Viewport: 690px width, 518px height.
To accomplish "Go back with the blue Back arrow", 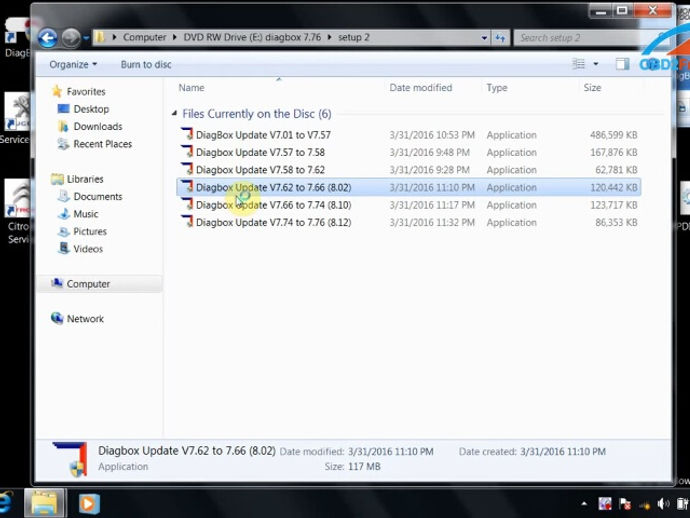I will coord(48,38).
